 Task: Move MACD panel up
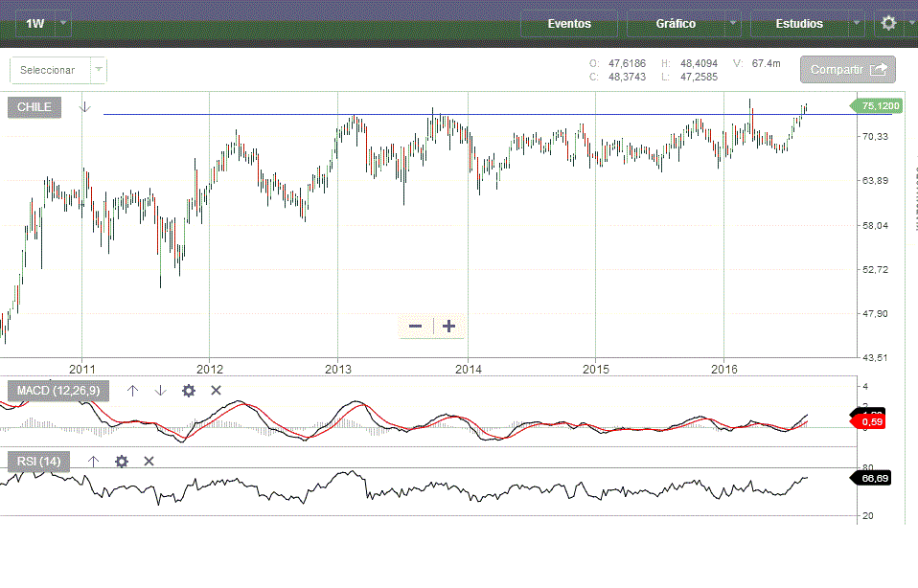[133, 391]
